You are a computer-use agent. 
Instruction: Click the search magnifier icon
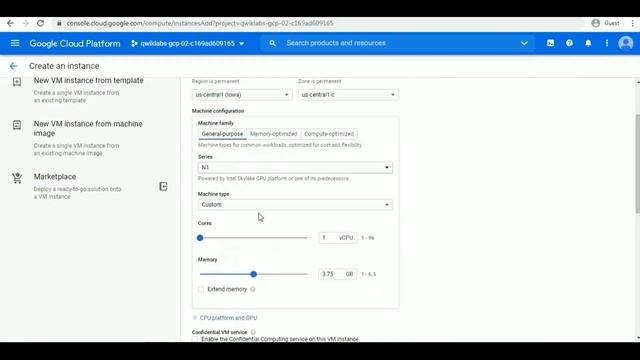(273, 43)
